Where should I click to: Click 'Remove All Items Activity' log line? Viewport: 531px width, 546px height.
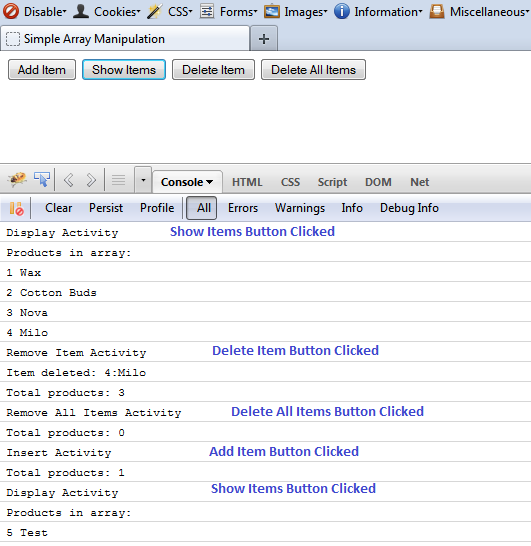[x=265, y=413]
